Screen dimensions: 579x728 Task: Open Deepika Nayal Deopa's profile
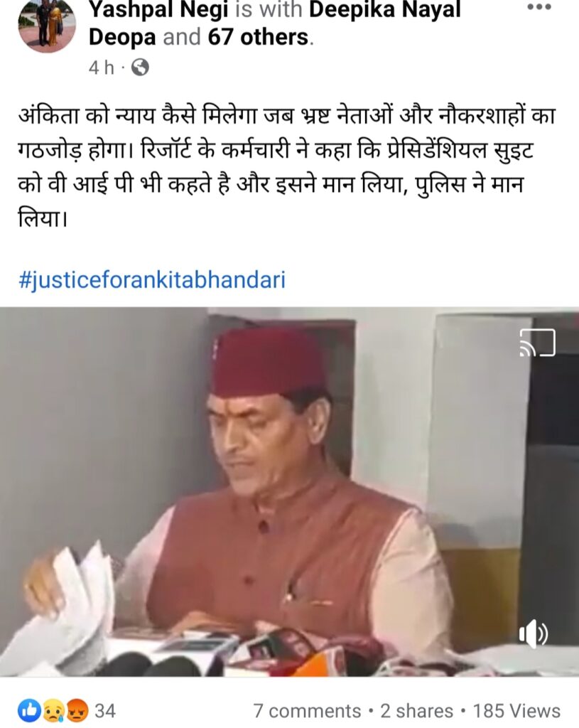click(275, 22)
